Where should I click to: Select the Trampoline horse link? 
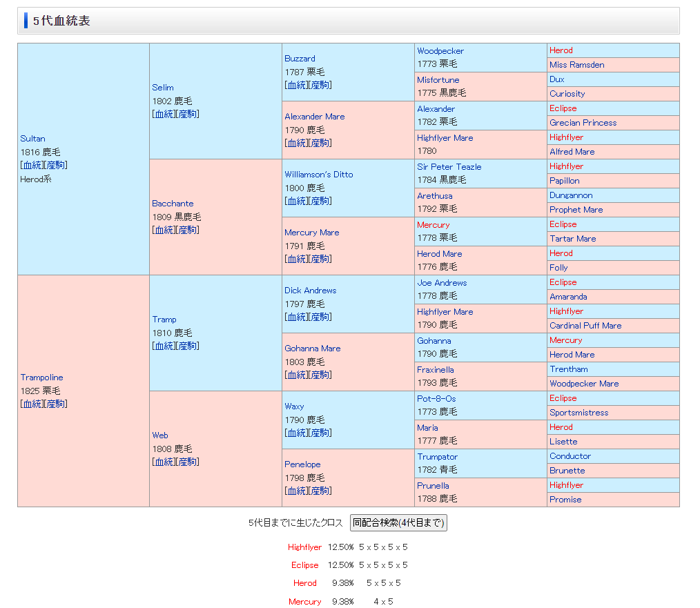tap(41, 377)
